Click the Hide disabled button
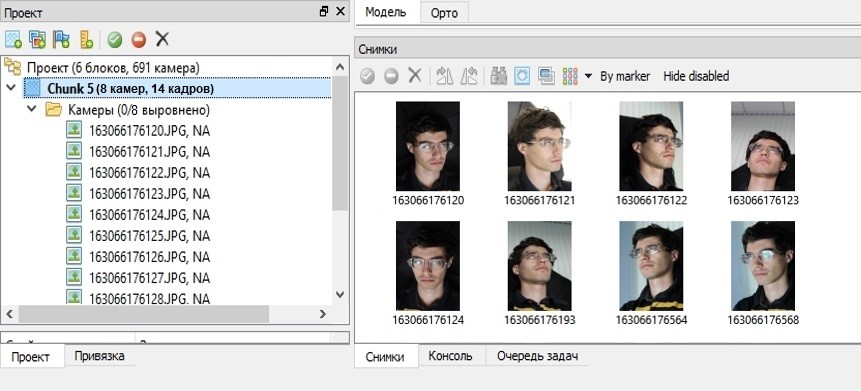 tap(696, 76)
